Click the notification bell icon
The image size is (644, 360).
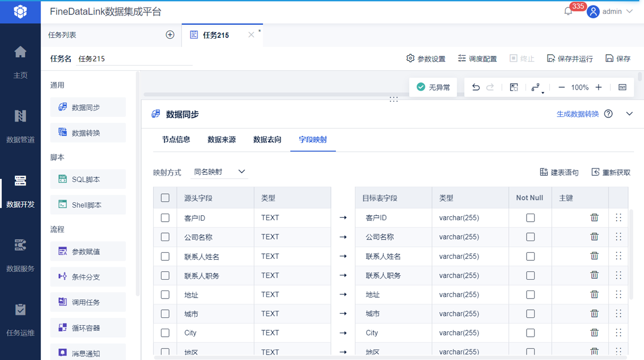point(568,11)
